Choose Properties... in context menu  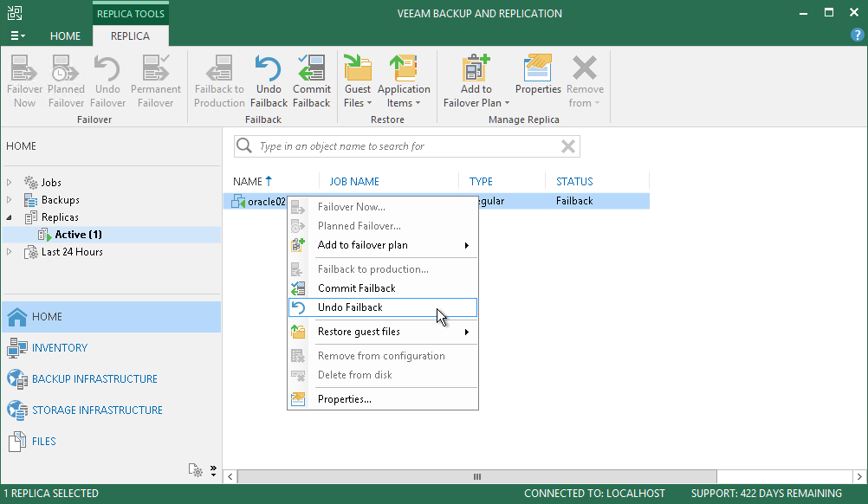click(383, 399)
